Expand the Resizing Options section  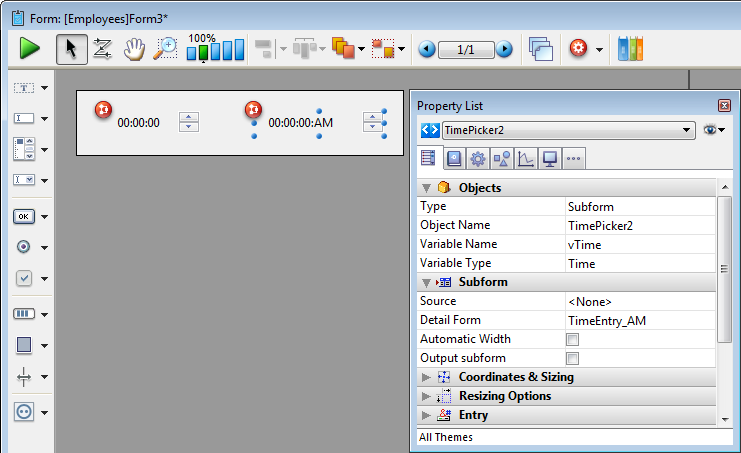(427, 396)
